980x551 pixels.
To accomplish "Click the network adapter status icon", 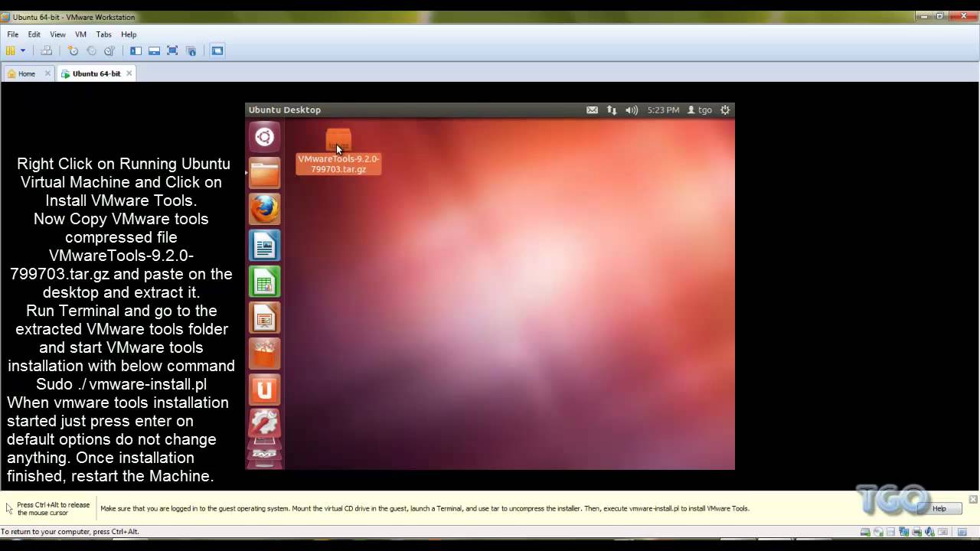I will pos(904,532).
